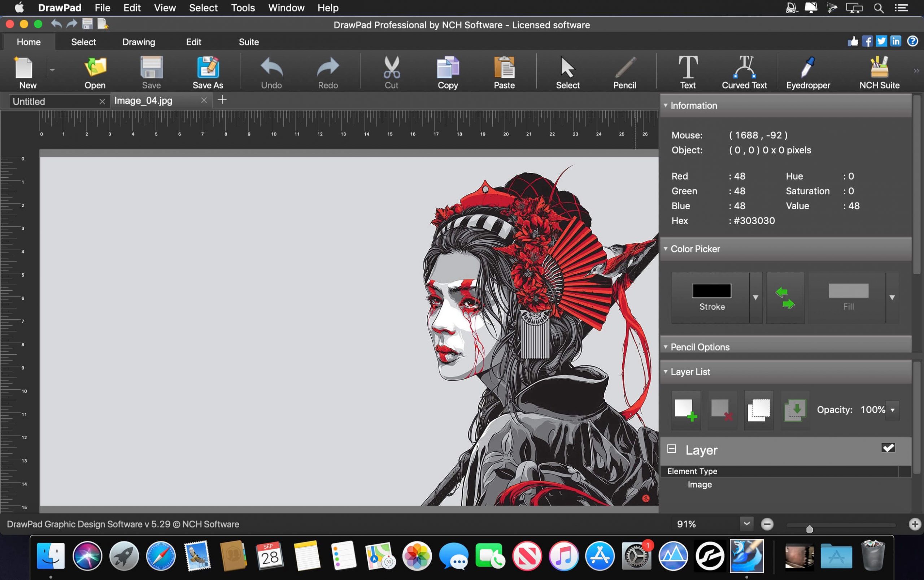Click the Undo button

point(272,72)
